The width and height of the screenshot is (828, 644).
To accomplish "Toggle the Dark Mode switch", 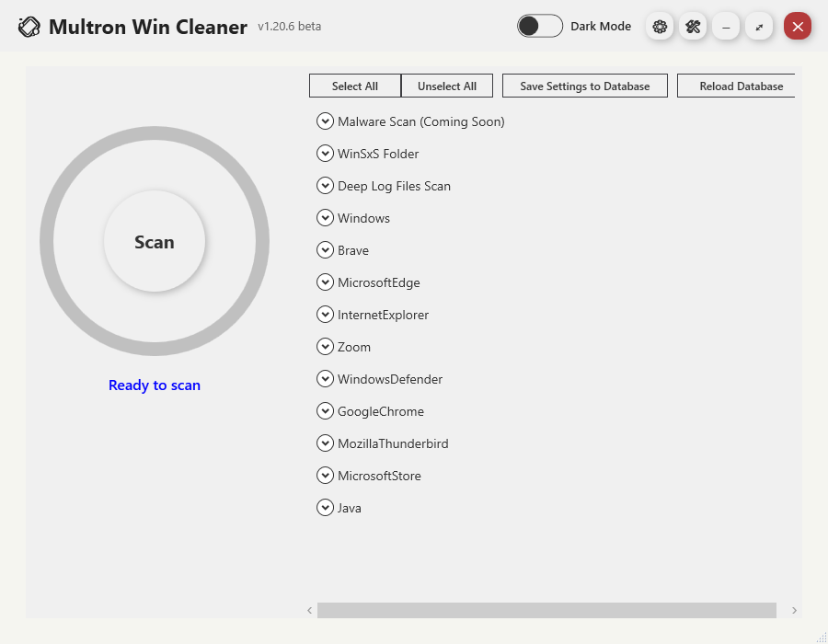I will tap(540, 26).
